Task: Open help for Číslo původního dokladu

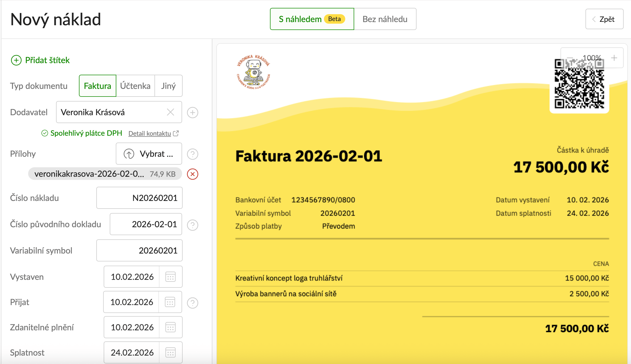Action: (192, 225)
